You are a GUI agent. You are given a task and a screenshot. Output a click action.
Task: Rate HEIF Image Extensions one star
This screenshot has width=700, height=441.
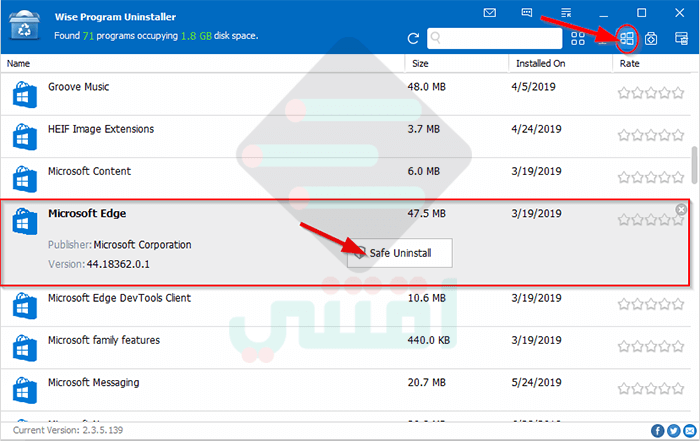[x=624, y=135]
